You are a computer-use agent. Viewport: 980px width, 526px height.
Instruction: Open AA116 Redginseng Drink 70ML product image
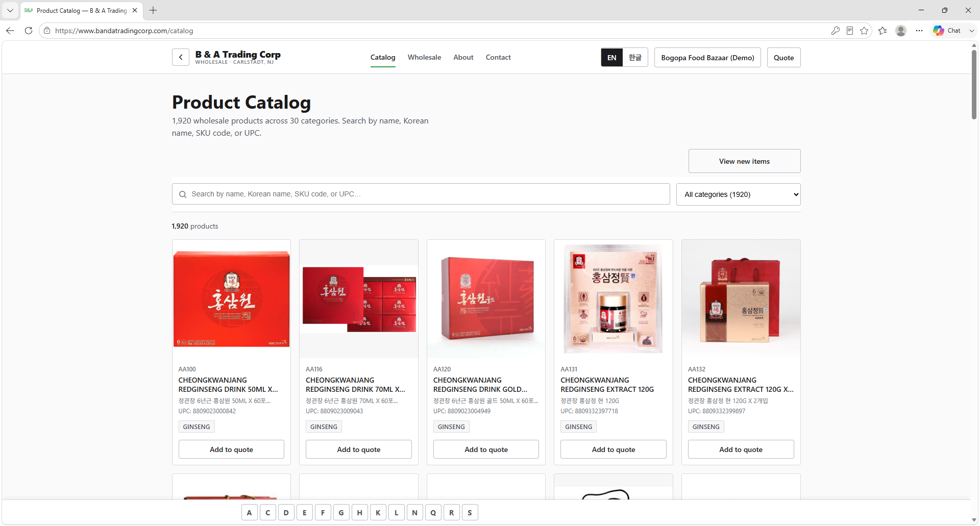[359, 299]
